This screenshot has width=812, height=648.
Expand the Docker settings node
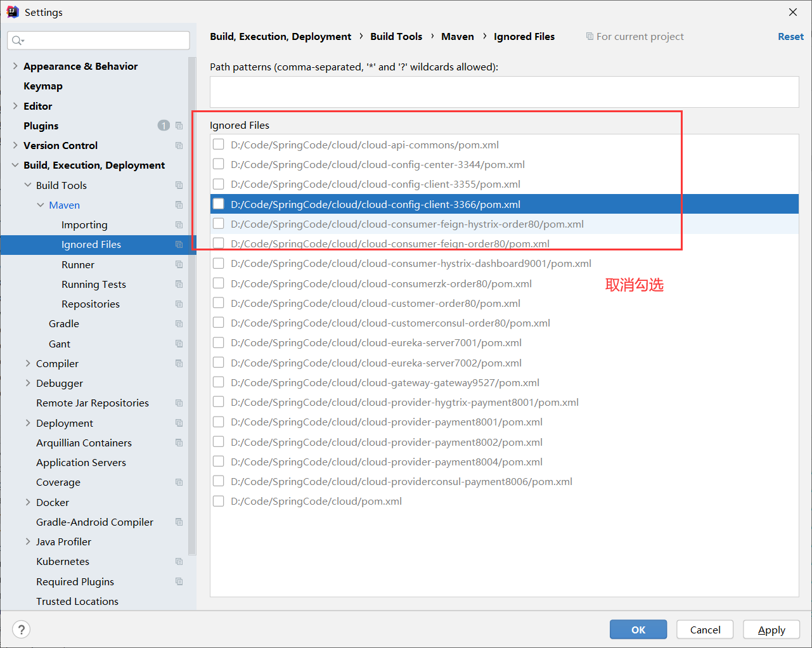28,502
